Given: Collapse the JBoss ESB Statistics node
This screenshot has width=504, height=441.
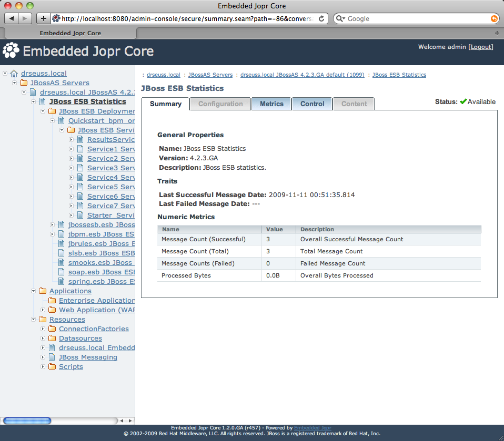Looking at the screenshot, I should 34,102.
